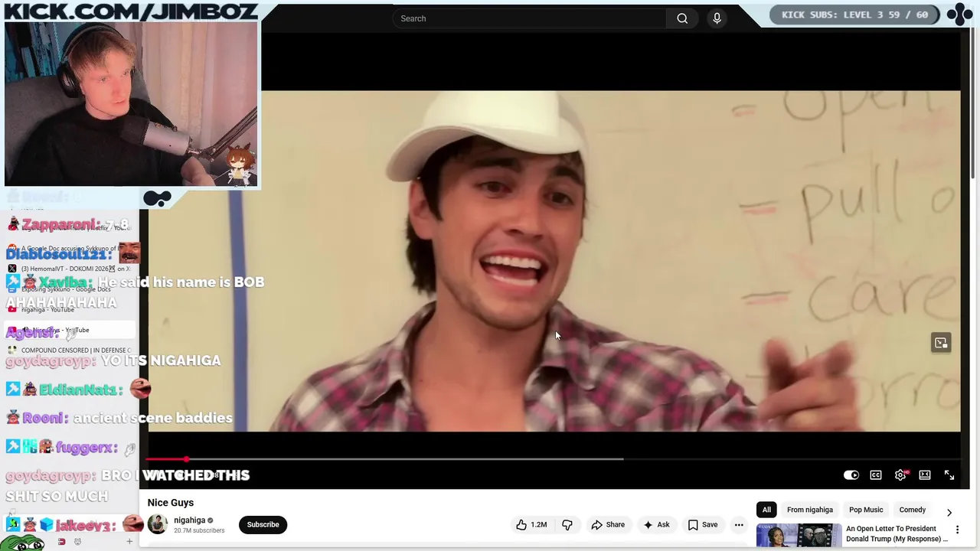Open the nigahiga channel avatar

158,524
